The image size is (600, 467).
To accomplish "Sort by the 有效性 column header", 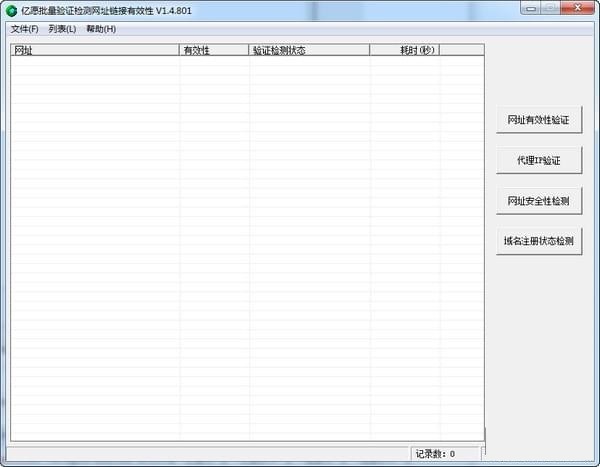I will 215,50.
